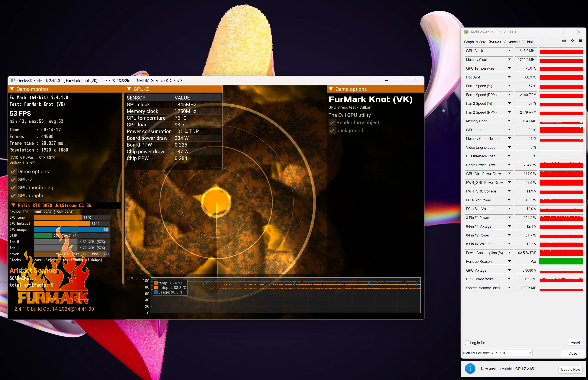Close the FurMark window
The image size is (588, 380).
[x=417, y=80]
